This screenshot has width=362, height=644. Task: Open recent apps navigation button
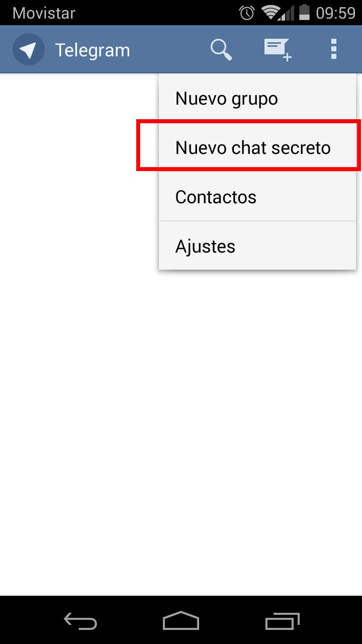point(282,621)
